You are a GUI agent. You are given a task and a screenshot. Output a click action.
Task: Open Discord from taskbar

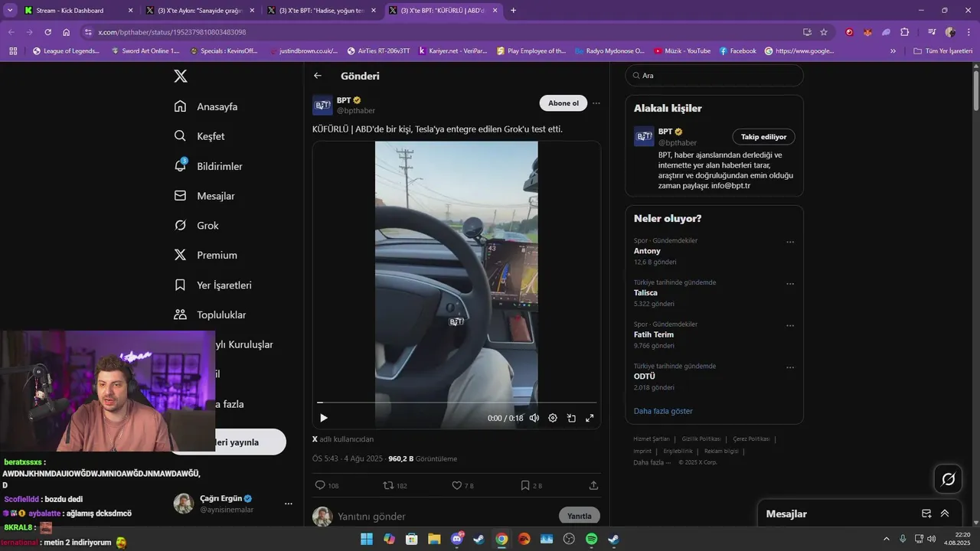point(457,539)
